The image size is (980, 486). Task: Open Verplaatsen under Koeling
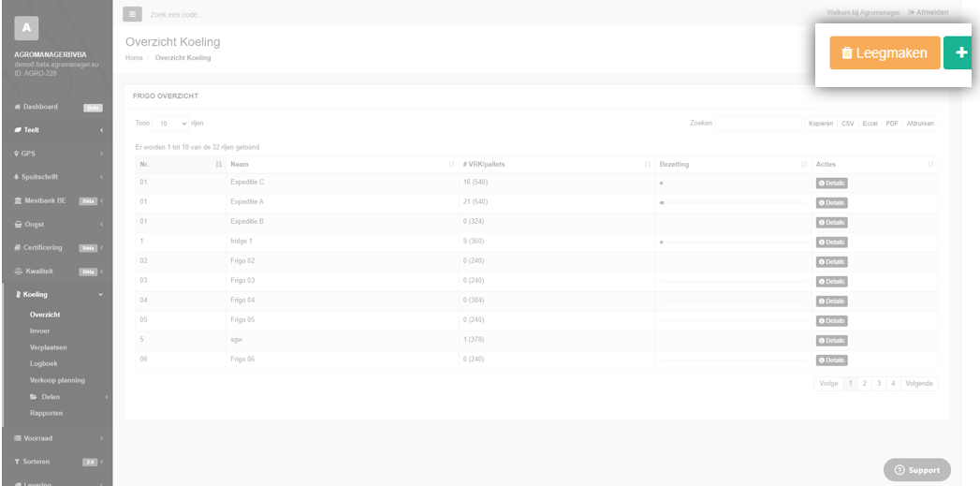click(48, 347)
